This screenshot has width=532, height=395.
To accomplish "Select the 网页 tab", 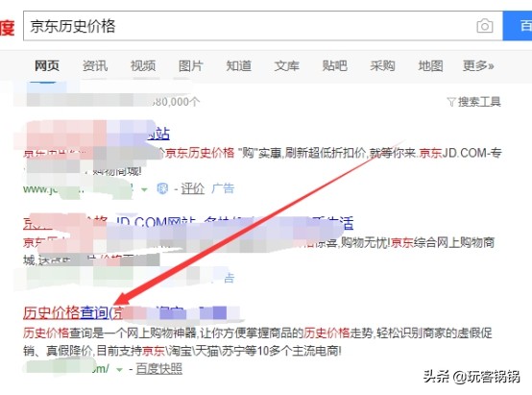I will [47, 65].
